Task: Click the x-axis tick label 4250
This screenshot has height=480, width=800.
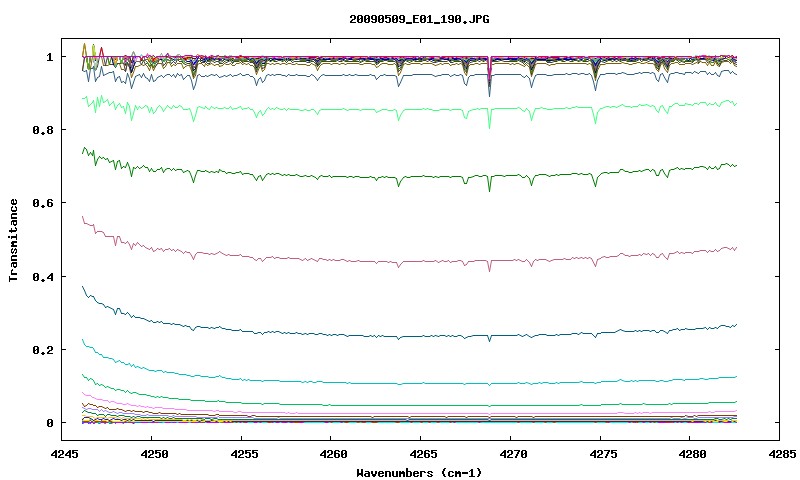Action: pyautogui.click(x=155, y=454)
